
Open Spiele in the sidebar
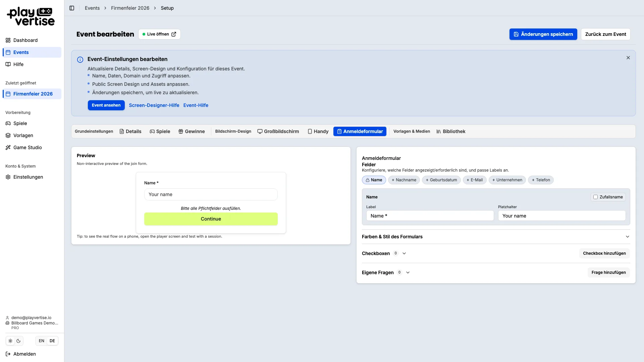coord(32,123)
